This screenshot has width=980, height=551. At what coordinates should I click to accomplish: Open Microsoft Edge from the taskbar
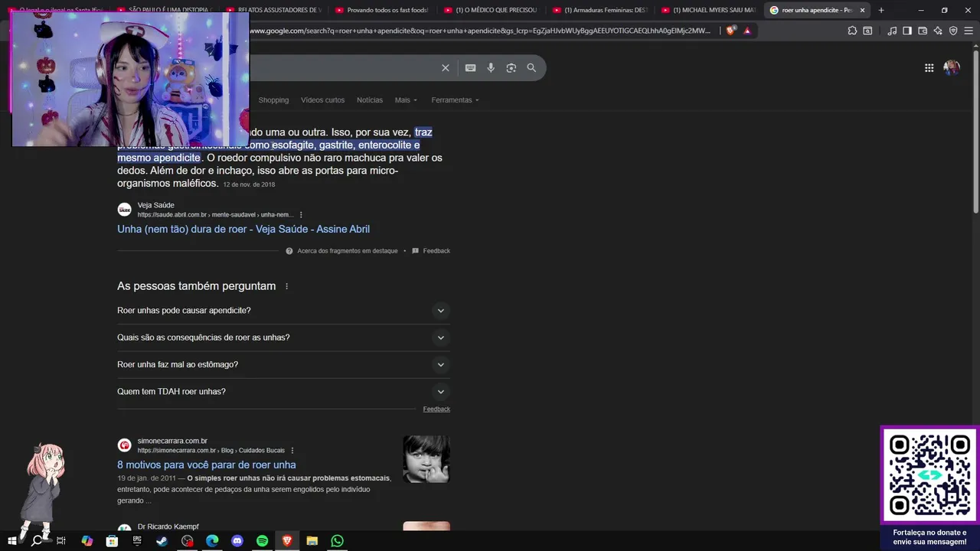click(x=212, y=541)
